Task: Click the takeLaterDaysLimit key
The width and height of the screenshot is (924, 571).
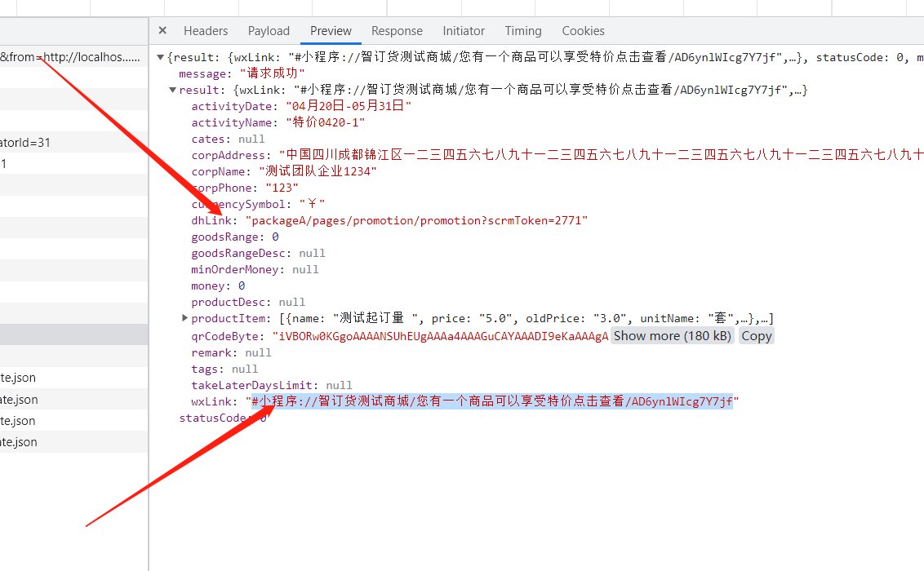Action: click(x=251, y=385)
